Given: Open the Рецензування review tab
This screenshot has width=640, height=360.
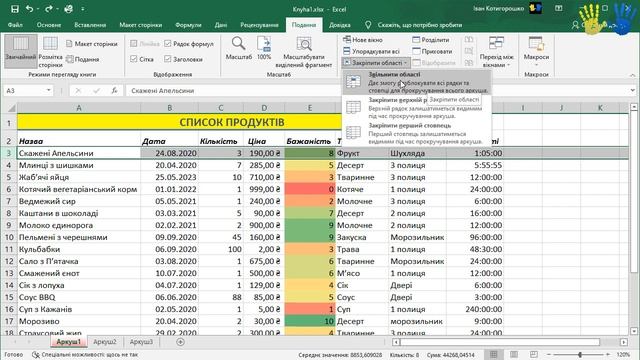Looking at the screenshot, I should (259, 25).
